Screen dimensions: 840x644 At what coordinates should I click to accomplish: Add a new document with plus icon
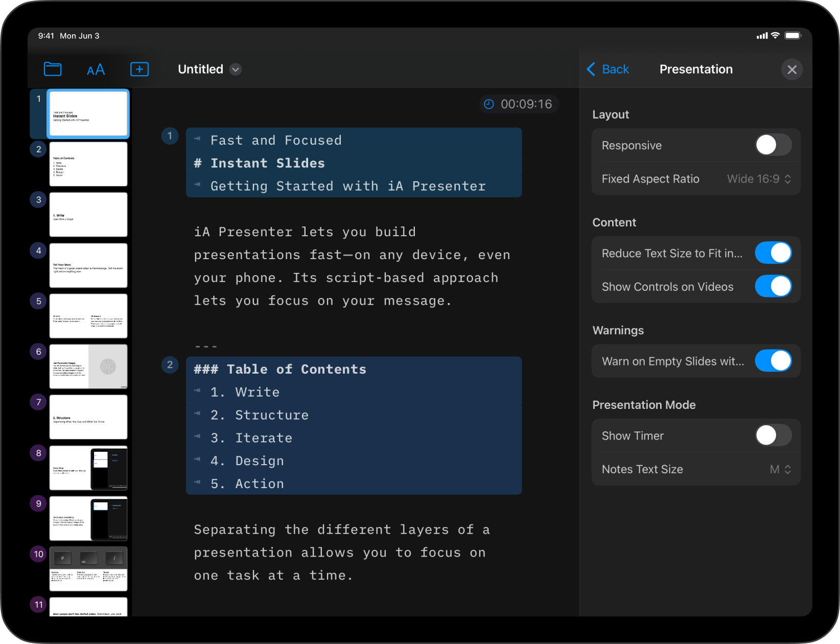(x=139, y=69)
